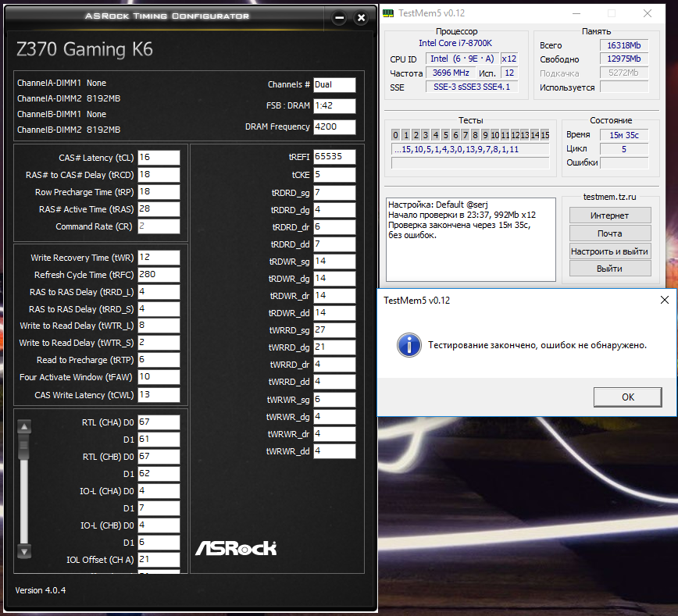
Task: Click the Время value 15м 35с
Action: point(624,135)
